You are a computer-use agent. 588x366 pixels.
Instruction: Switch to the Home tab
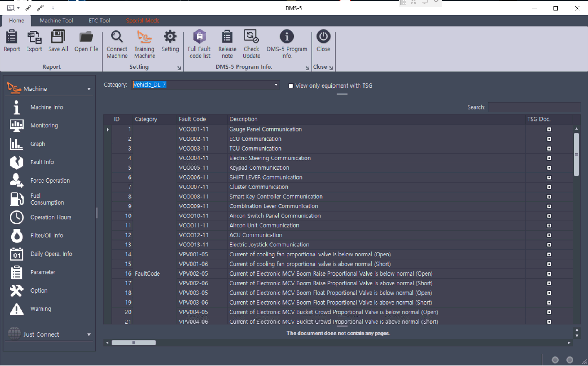click(x=17, y=20)
